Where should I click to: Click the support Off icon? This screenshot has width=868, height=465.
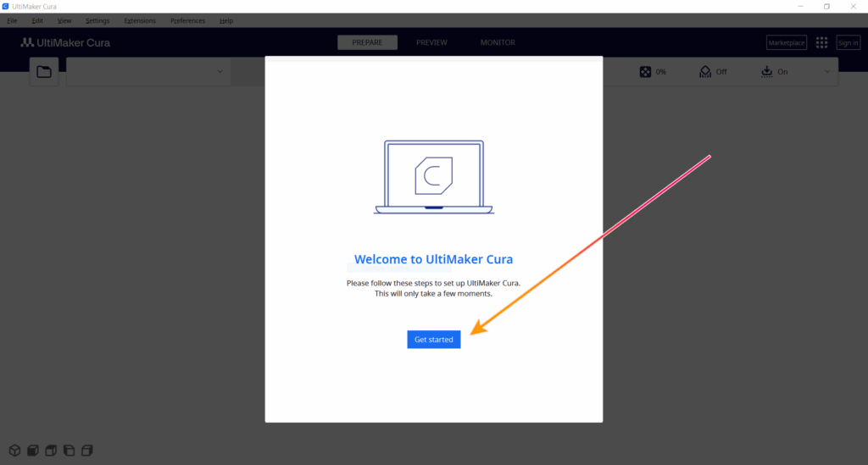[x=705, y=72]
